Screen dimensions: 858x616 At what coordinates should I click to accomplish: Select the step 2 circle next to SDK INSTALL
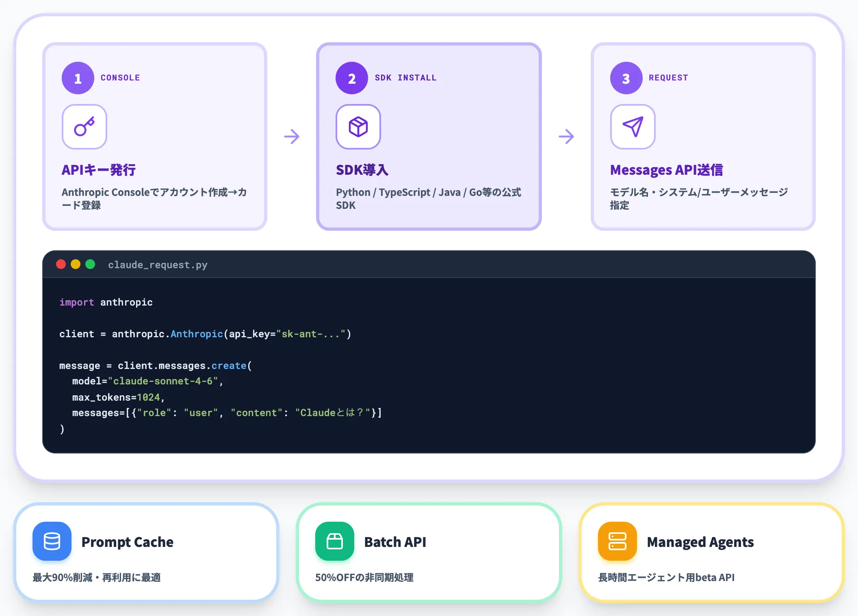[352, 78]
